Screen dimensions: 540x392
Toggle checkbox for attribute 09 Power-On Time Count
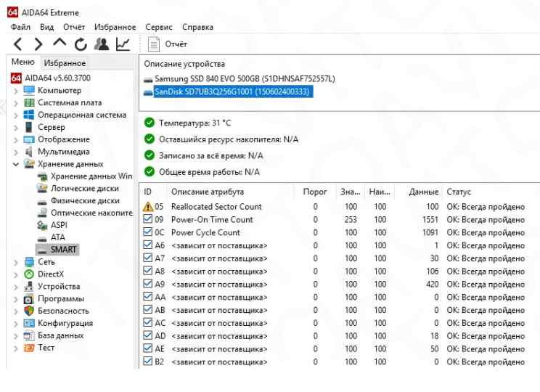148,219
